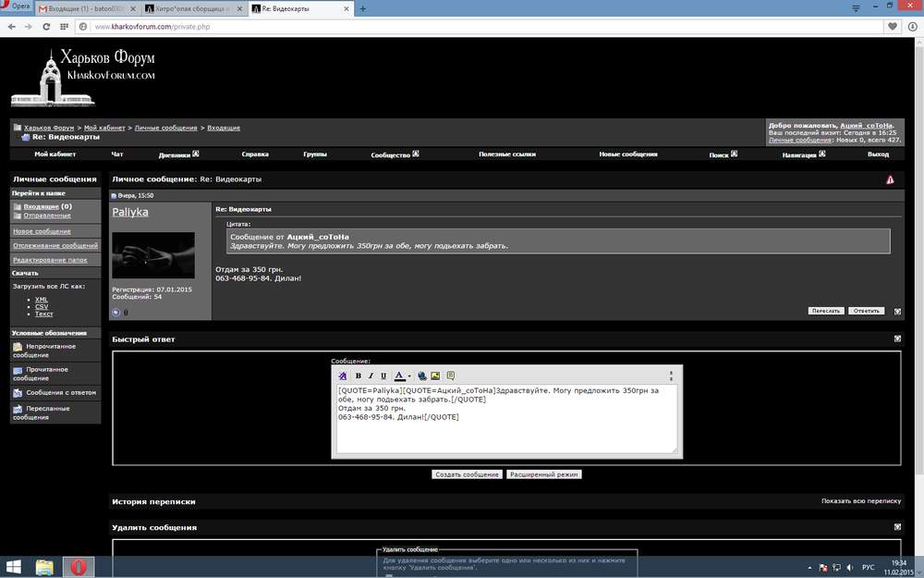
Task: Click the text color A swatch
Action: tap(399, 375)
